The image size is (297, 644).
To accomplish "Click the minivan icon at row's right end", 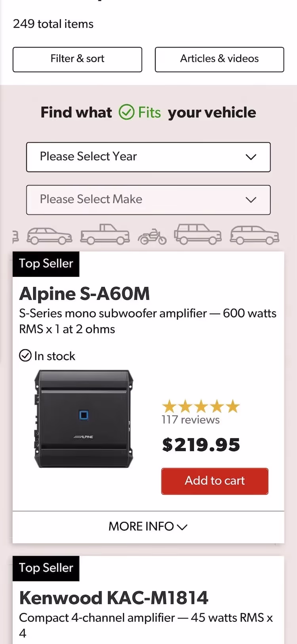I will coord(255,235).
